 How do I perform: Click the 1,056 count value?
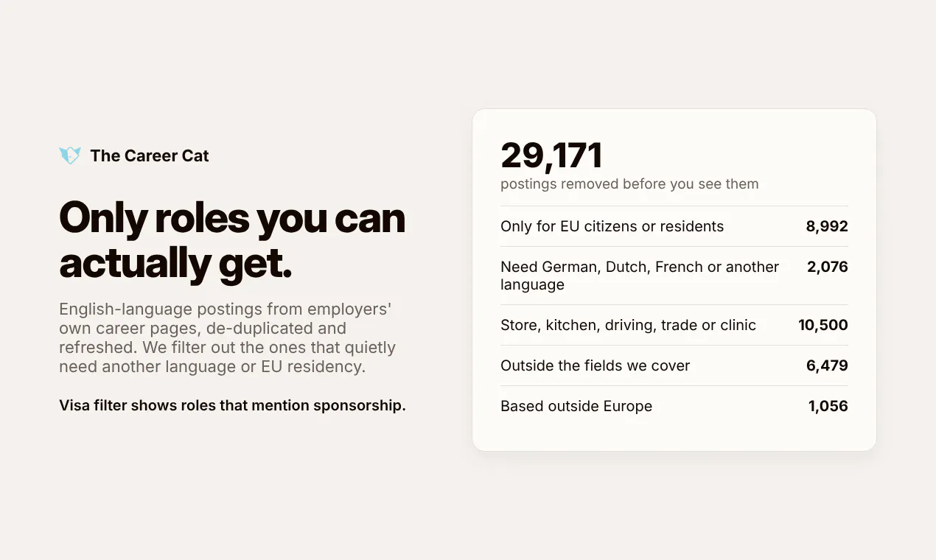828,406
